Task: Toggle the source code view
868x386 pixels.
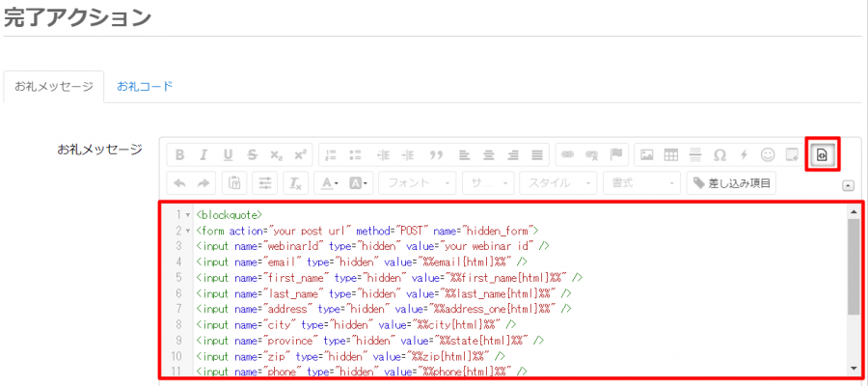Action: point(822,155)
